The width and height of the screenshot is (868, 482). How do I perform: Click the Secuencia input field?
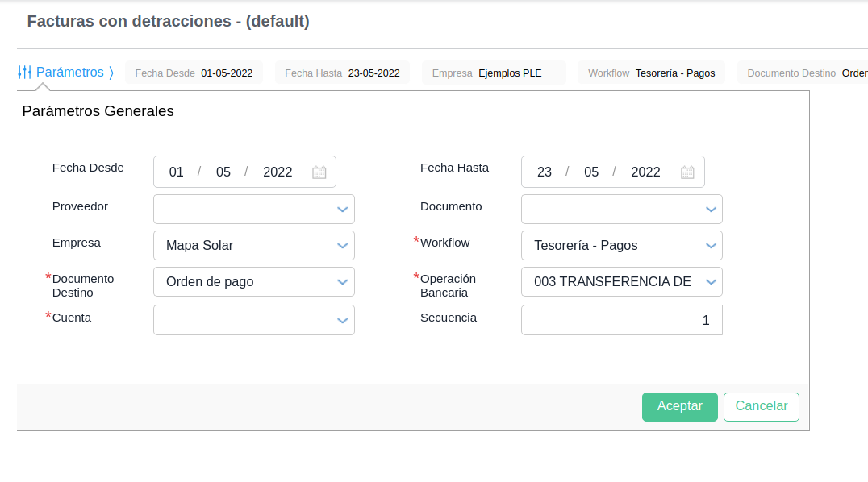[x=621, y=320]
